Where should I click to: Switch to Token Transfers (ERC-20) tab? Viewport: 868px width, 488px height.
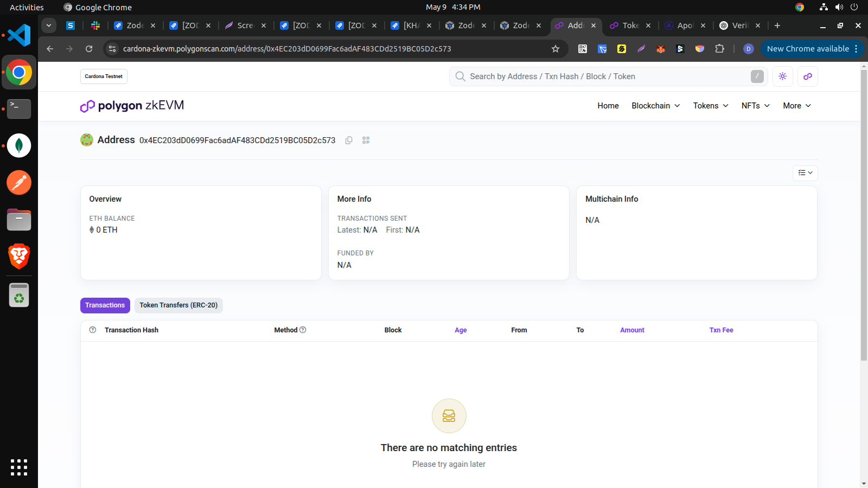tap(178, 305)
